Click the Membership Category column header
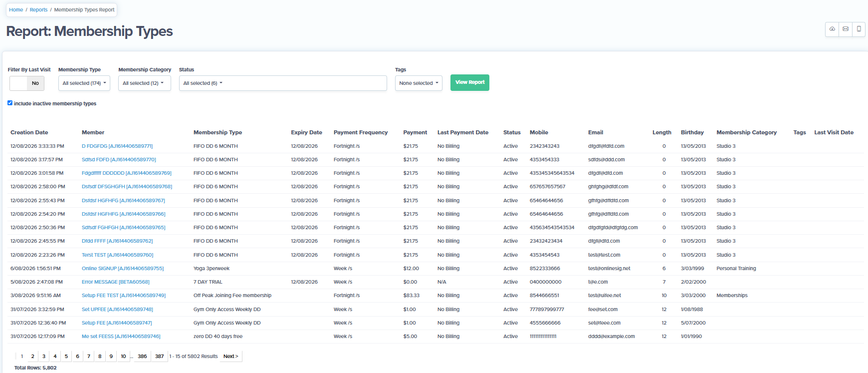Screen dimensions: 868x373 tap(746, 132)
